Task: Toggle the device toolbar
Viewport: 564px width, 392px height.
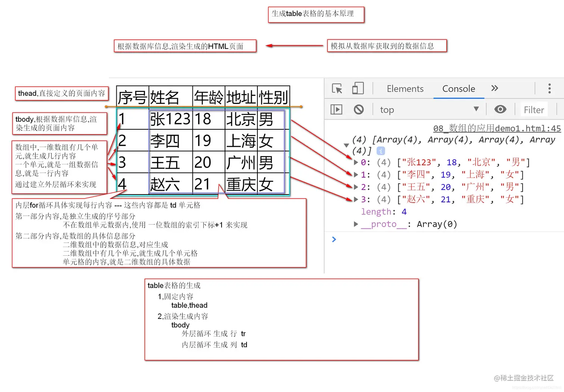Action: 358,89
